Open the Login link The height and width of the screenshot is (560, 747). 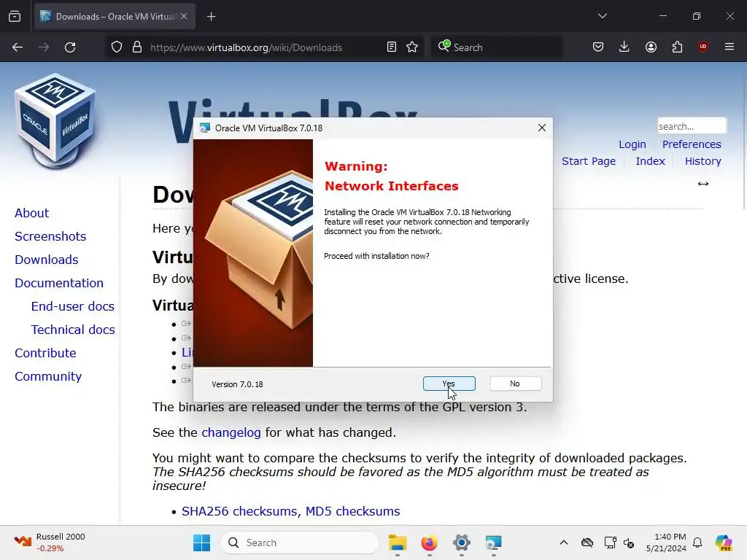[x=632, y=144]
